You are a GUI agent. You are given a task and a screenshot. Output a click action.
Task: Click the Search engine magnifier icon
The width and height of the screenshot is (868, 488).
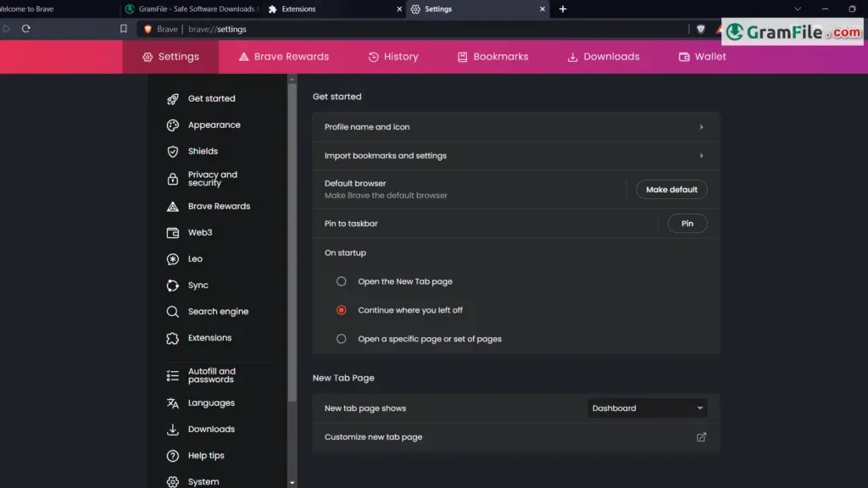pos(173,312)
